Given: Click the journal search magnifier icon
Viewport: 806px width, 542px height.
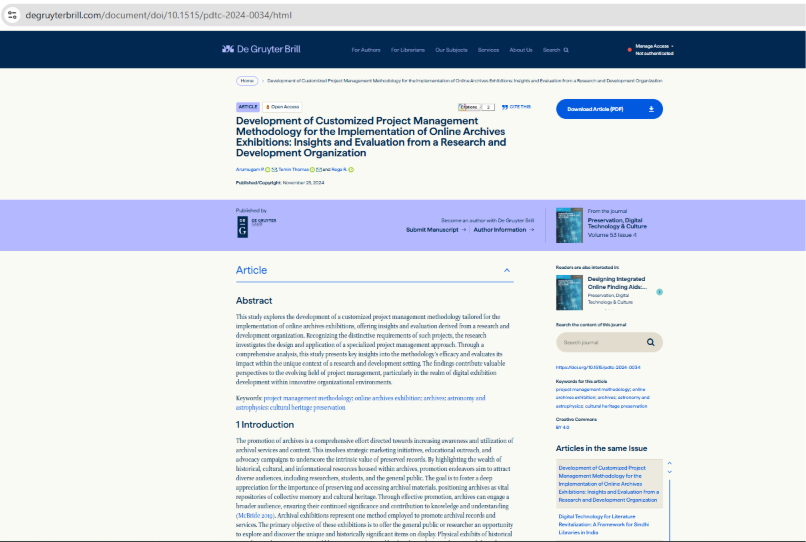Looking at the screenshot, I should (x=650, y=342).
